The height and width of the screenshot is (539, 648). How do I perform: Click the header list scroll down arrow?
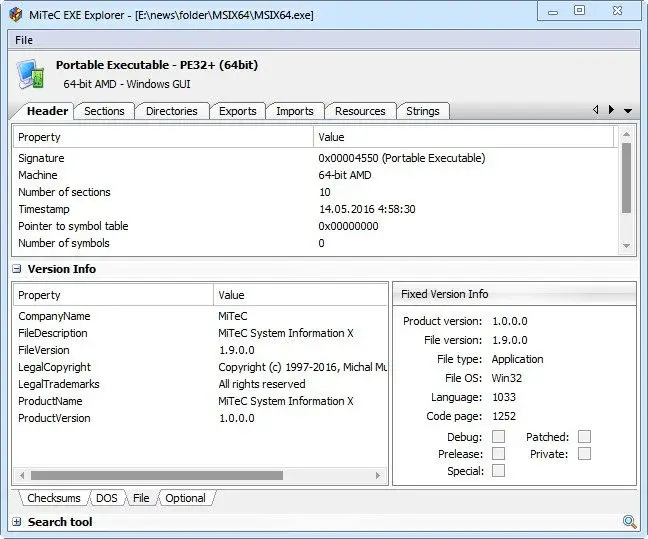click(x=627, y=246)
